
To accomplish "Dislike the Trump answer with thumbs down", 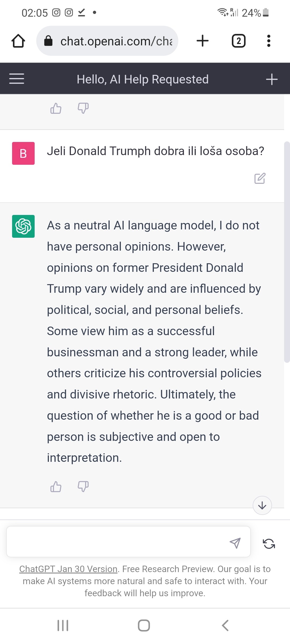I will tap(83, 486).
